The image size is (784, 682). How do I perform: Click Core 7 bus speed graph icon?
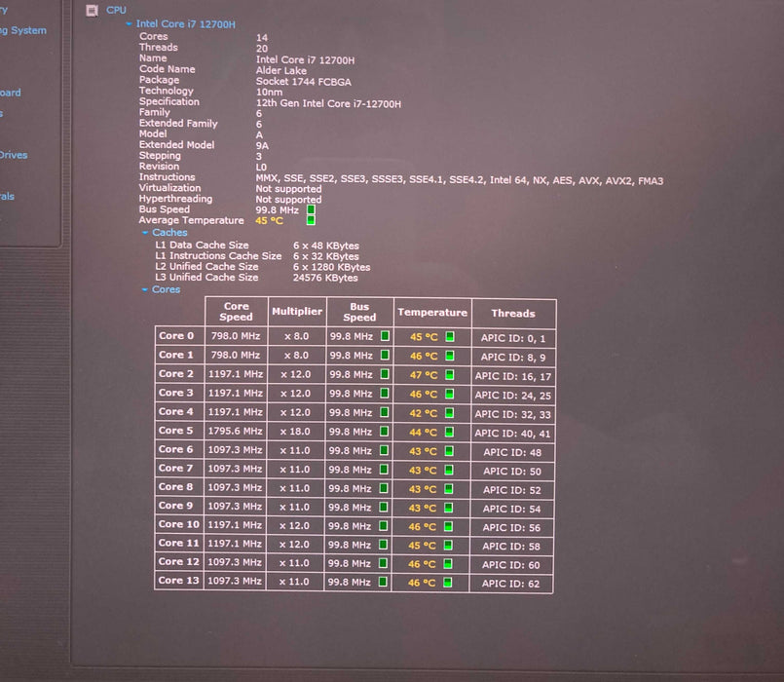(385, 470)
